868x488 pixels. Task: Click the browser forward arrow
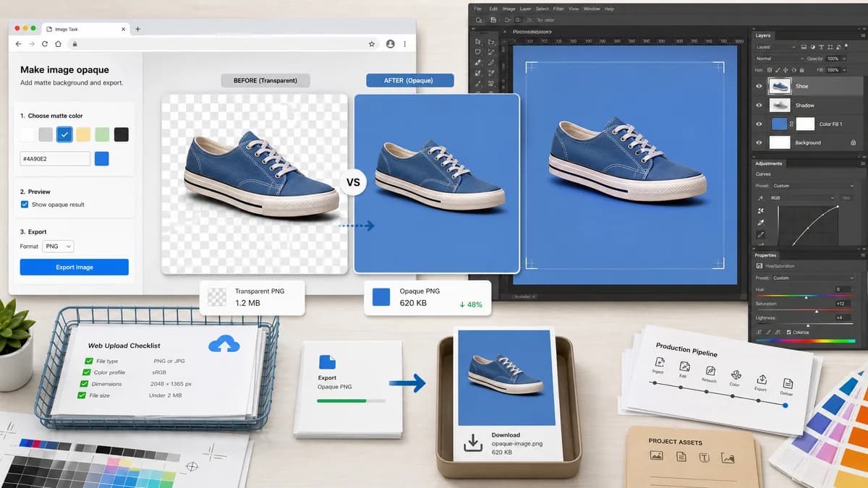point(32,44)
